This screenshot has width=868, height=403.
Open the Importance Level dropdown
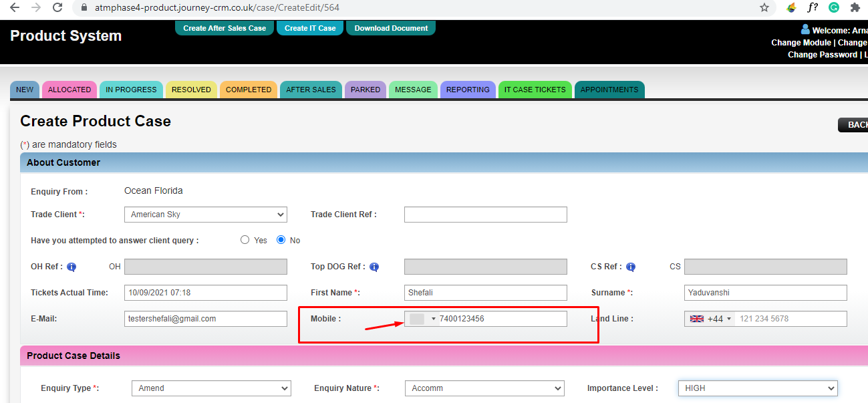click(758, 388)
